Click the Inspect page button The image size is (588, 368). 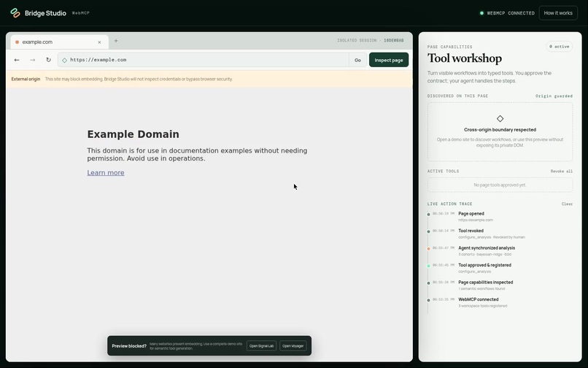pyautogui.click(x=389, y=60)
